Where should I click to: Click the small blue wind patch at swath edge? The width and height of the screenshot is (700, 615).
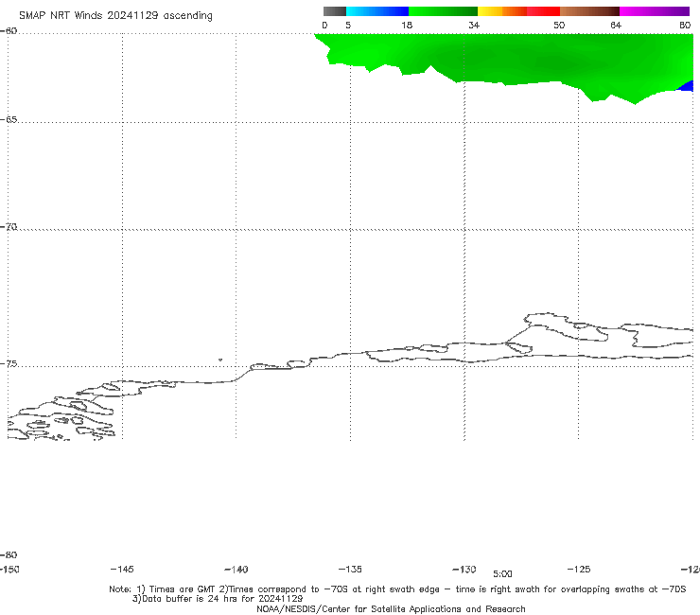click(687, 86)
